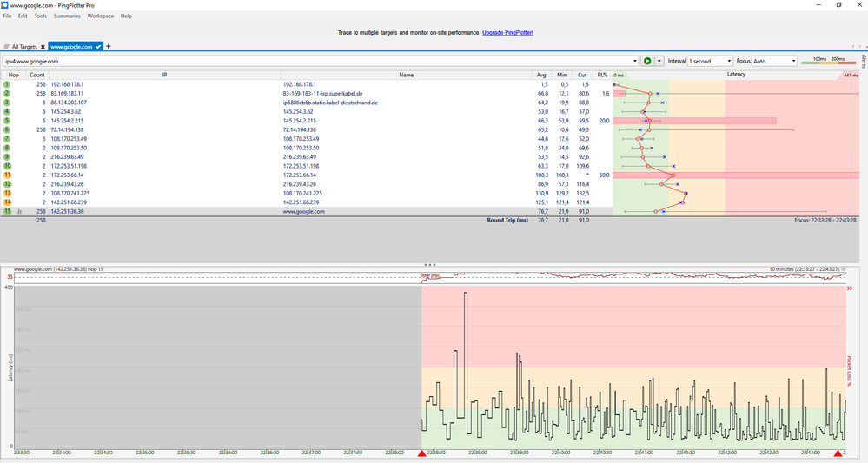
Task: Click hop 10 number badge
Action: click(x=7, y=166)
